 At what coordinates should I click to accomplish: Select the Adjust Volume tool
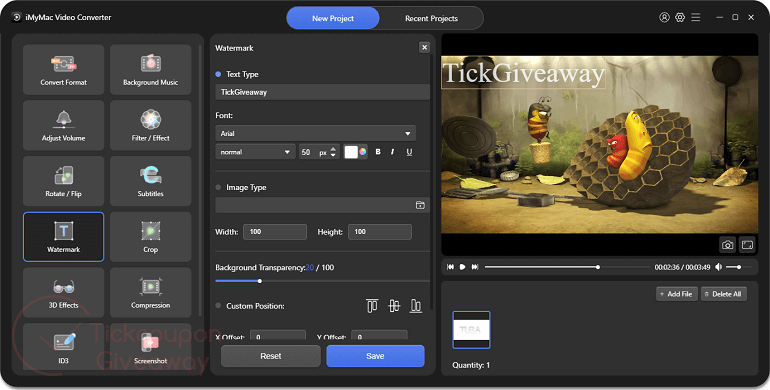(x=63, y=125)
